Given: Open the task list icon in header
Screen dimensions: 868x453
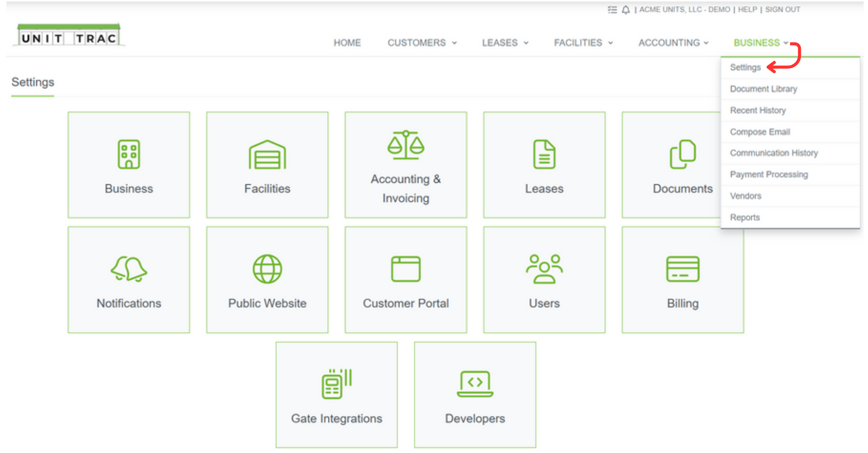Looking at the screenshot, I should point(612,10).
